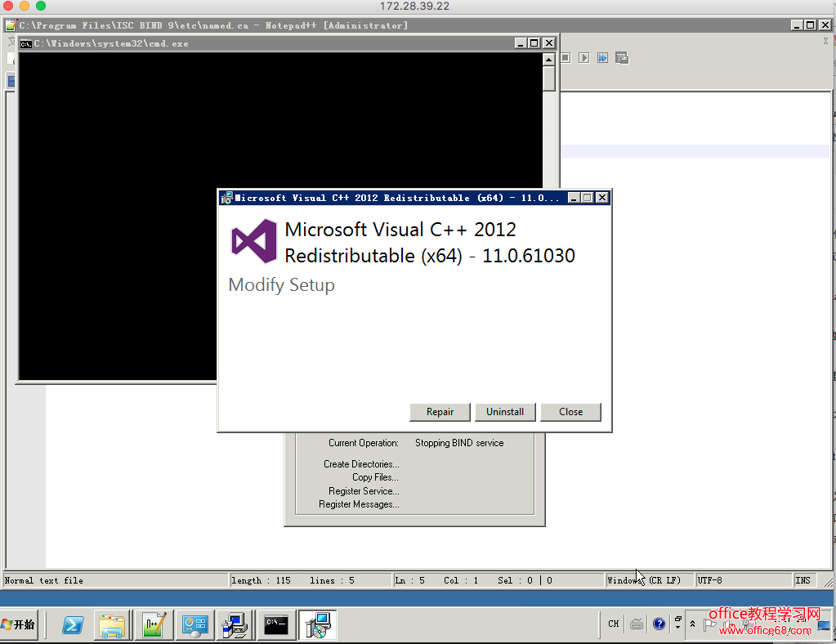This screenshot has height=644, width=836.
Task: Open the file explorer folder taskbar icon
Action: coord(112,625)
